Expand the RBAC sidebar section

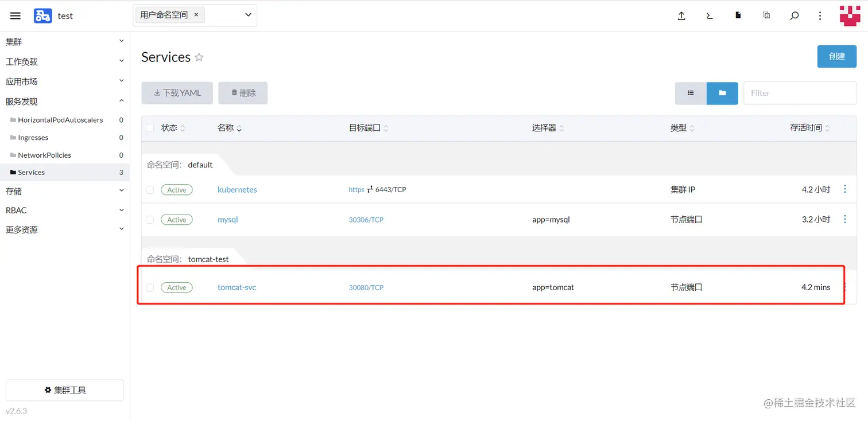coord(65,210)
